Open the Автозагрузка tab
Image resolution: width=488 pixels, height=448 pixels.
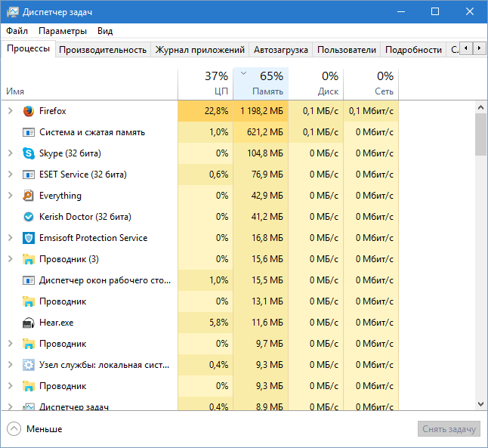pos(280,50)
